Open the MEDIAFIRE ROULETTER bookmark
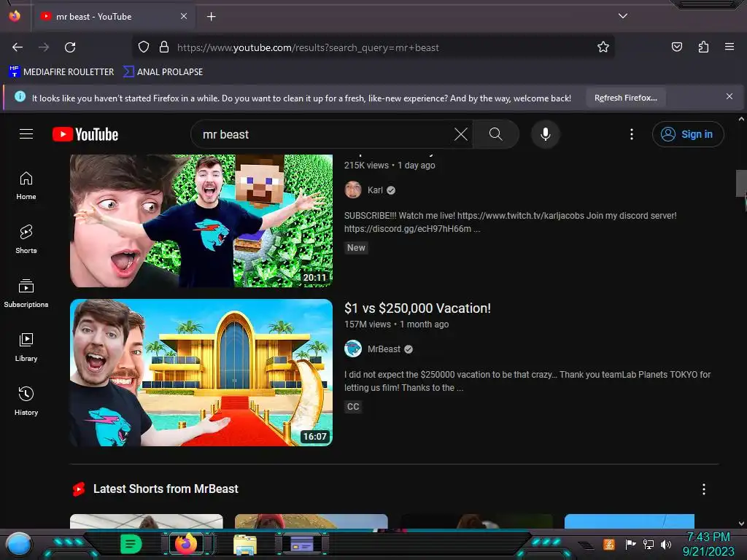Screen dimensions: 747x560 click(x=61, y=72)
